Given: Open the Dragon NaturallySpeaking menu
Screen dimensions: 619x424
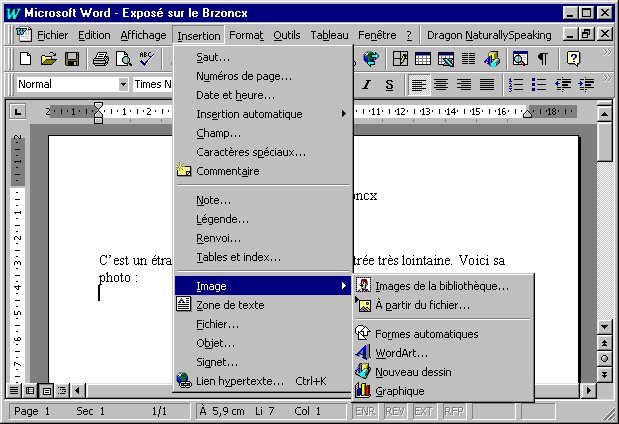Looking at the screenshot, I should (x=489, y=36).
